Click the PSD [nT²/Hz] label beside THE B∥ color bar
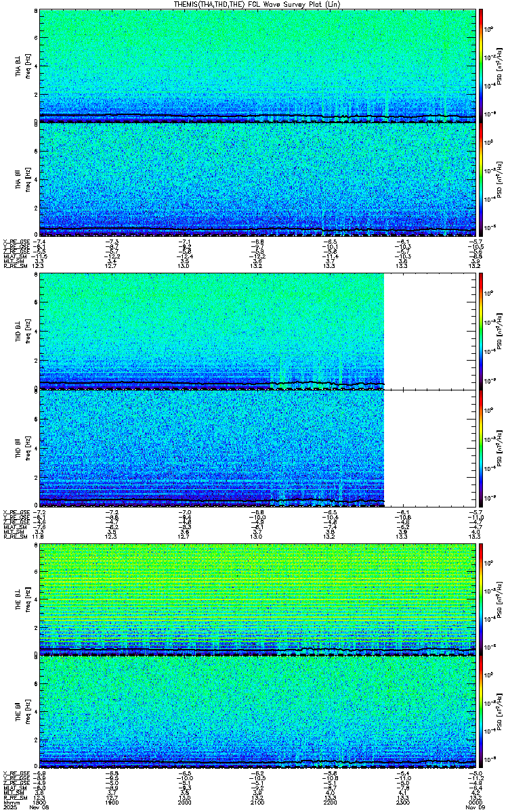508x812 pixels. click(501, 713)
